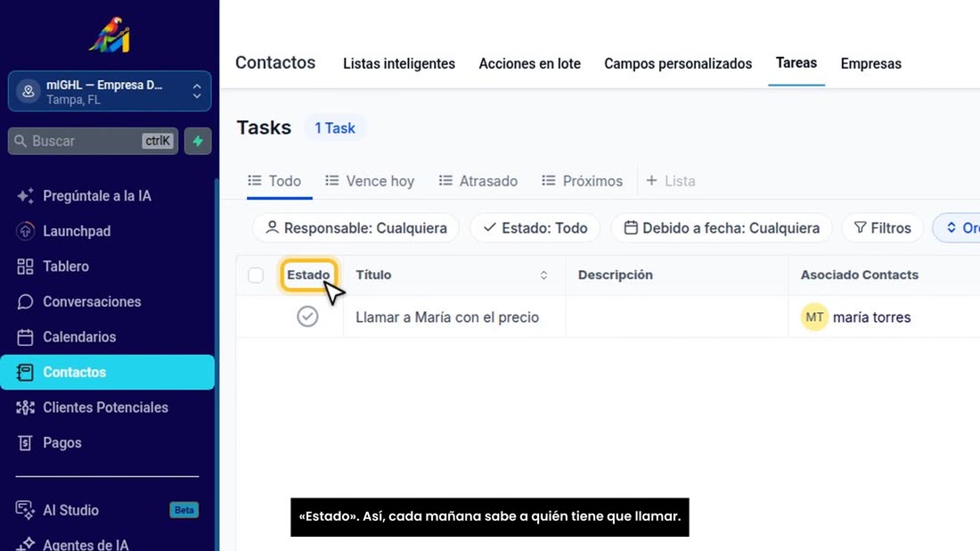The image size is (980, 551).
Task: Expand the mIGHL Empresa account switcher
Action: (x=110, y=91)
